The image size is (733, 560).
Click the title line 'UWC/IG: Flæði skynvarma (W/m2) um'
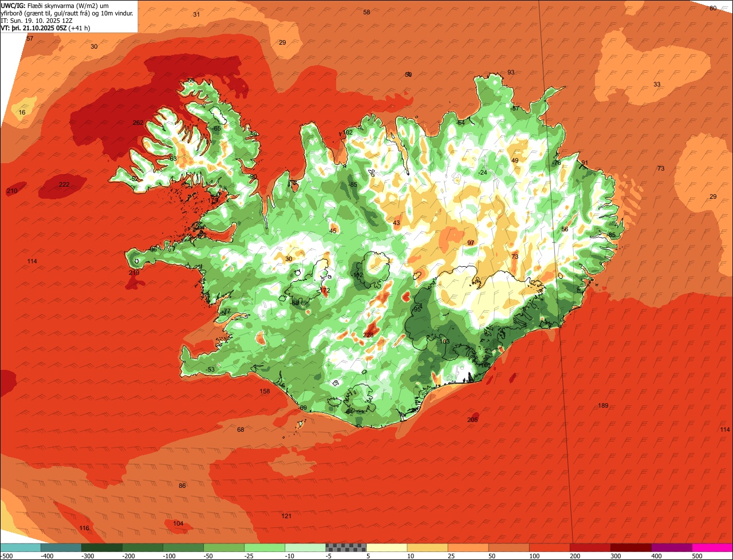[x=55, y=5]
